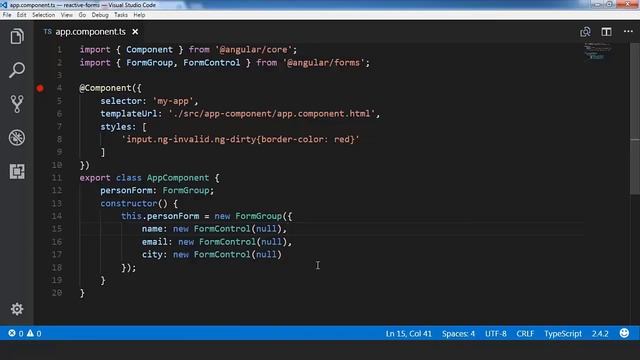
Task: Open the Tasks menu
Action: pos(121,15)
